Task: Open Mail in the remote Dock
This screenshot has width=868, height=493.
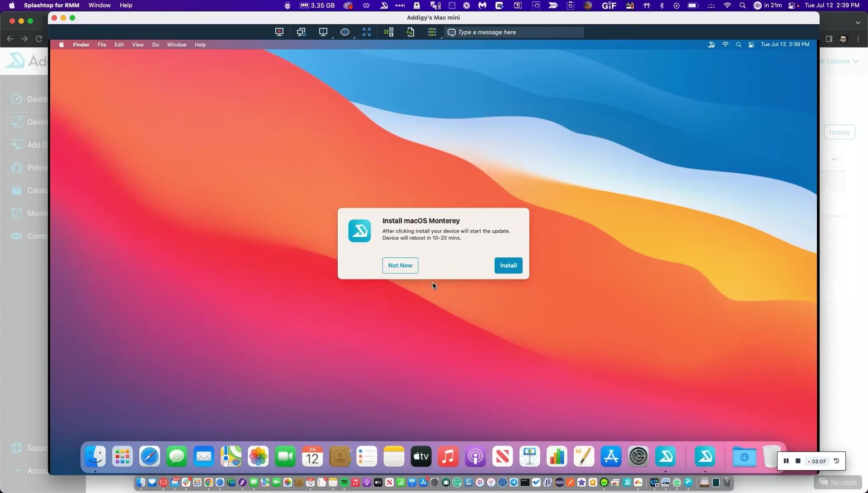Action: 204,457
